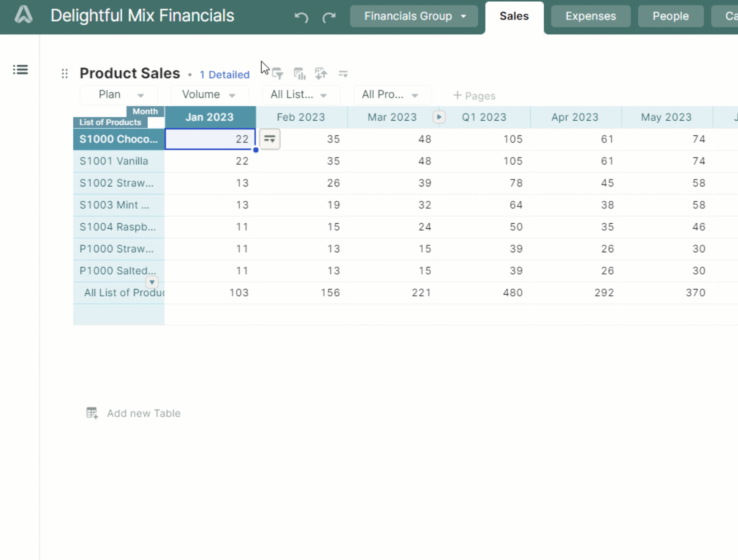This screenshot has width=738, height=560.
Task: Collapse the Q1 2023 quarter arrow
Action: pyautogui.click(x=439, y=117)
